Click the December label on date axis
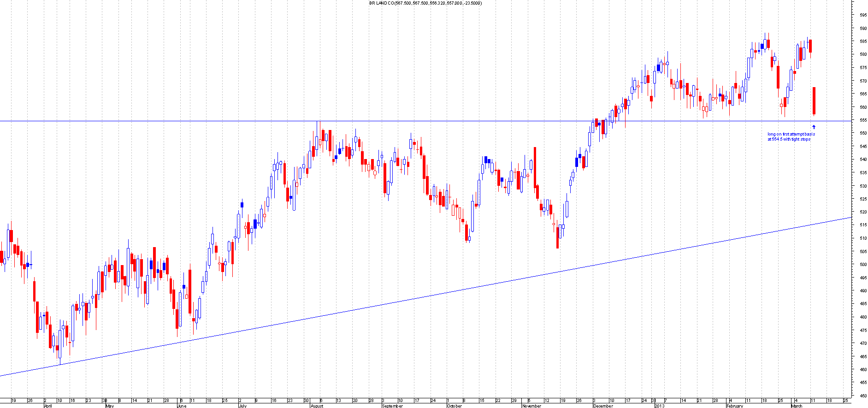The height and width of the screenshot is (408, 868). point(603,406)
